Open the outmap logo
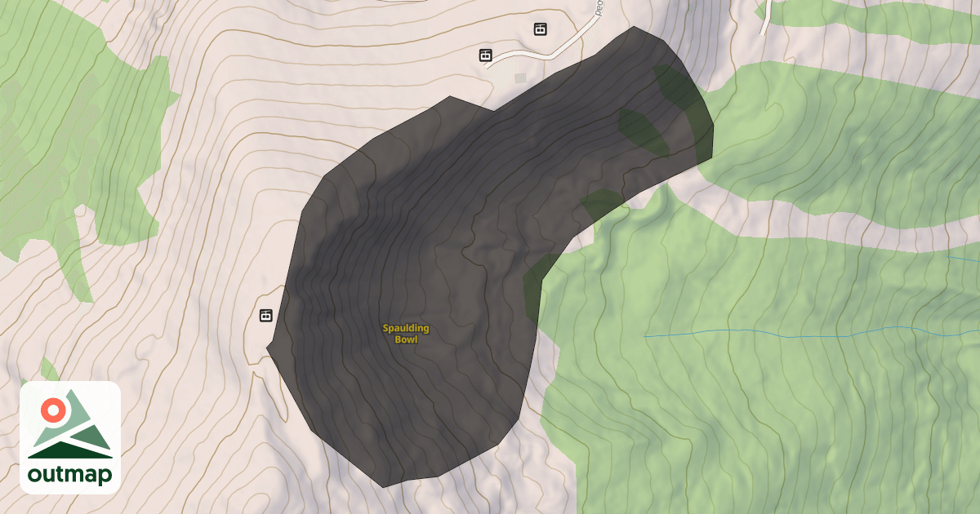Viewport: 980px width, 514px height. point(70,437)
